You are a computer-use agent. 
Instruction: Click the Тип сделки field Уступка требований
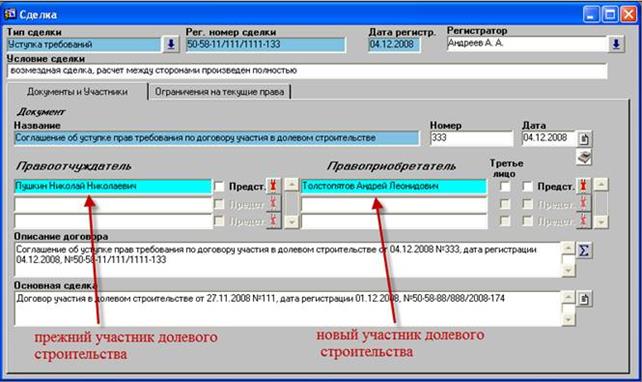[84, 45]
